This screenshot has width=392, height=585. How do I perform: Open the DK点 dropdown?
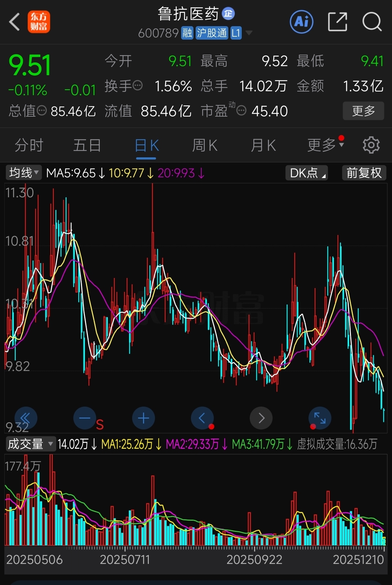pyautogui.click(x=307, y=173)
